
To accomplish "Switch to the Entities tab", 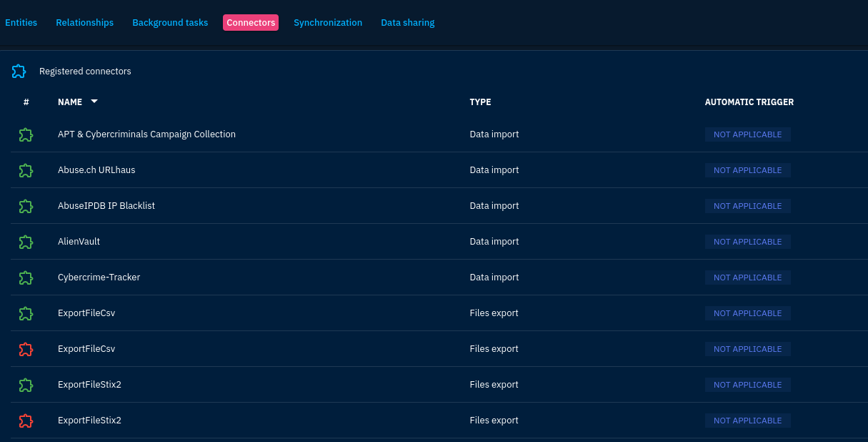I will tap(21, 22).
